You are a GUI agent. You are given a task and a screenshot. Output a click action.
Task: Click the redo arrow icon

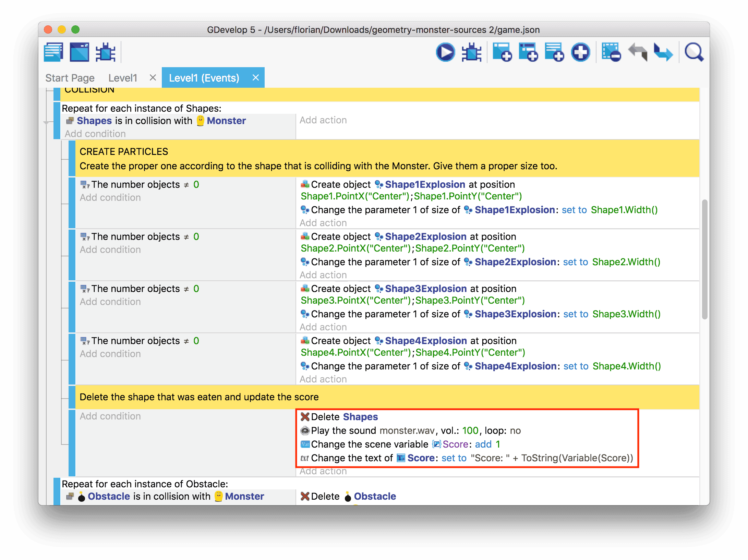(663, 52)
